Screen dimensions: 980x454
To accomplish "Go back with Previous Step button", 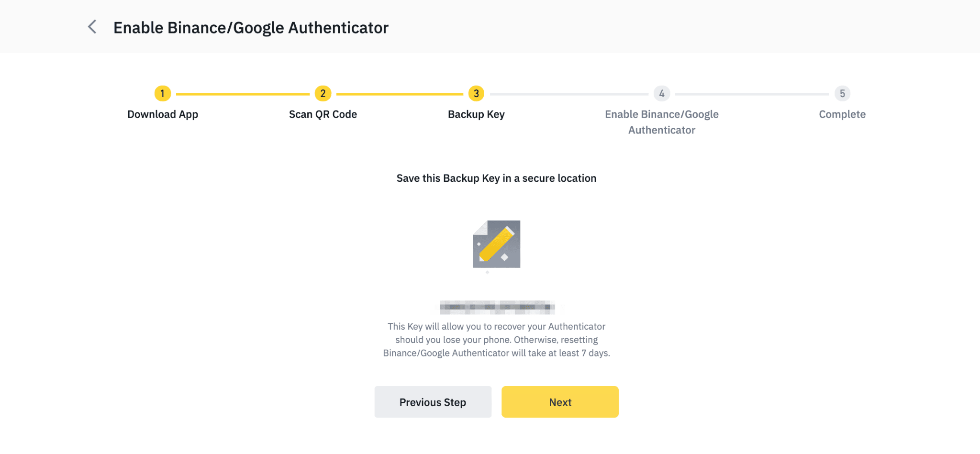I will (x=433, y=402).
